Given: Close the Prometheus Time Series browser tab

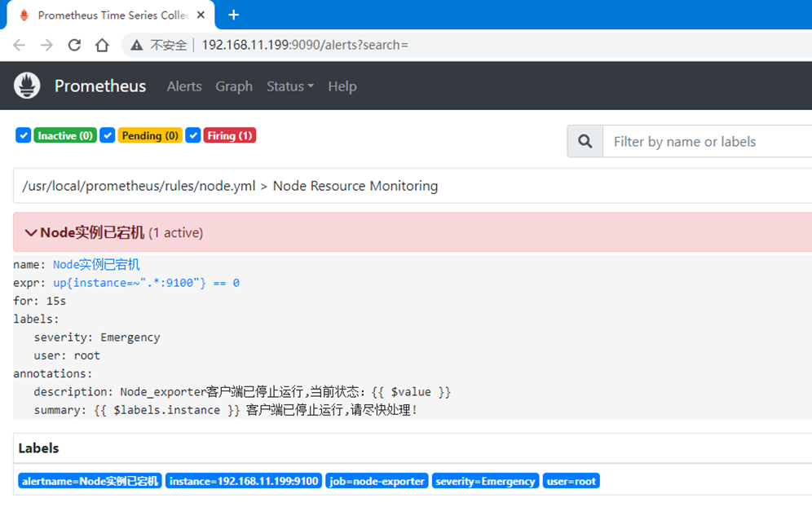Looking at the screenshot, I should point(201,15).
